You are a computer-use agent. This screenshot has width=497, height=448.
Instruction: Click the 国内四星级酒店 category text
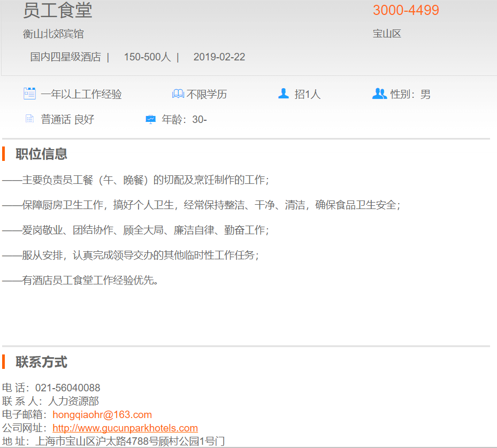pyautogui.click(x=65, y=57)
